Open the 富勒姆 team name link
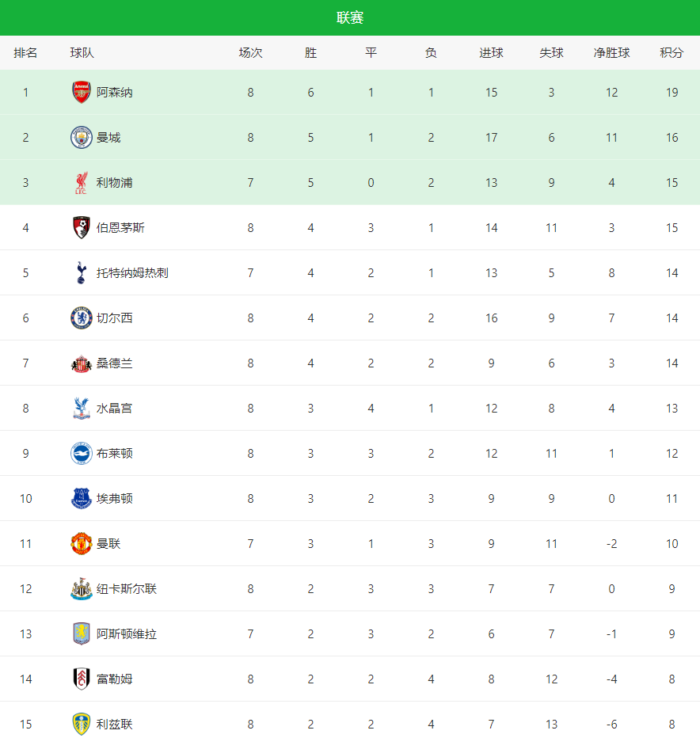 pyautogui.click(x=115, y=679)
